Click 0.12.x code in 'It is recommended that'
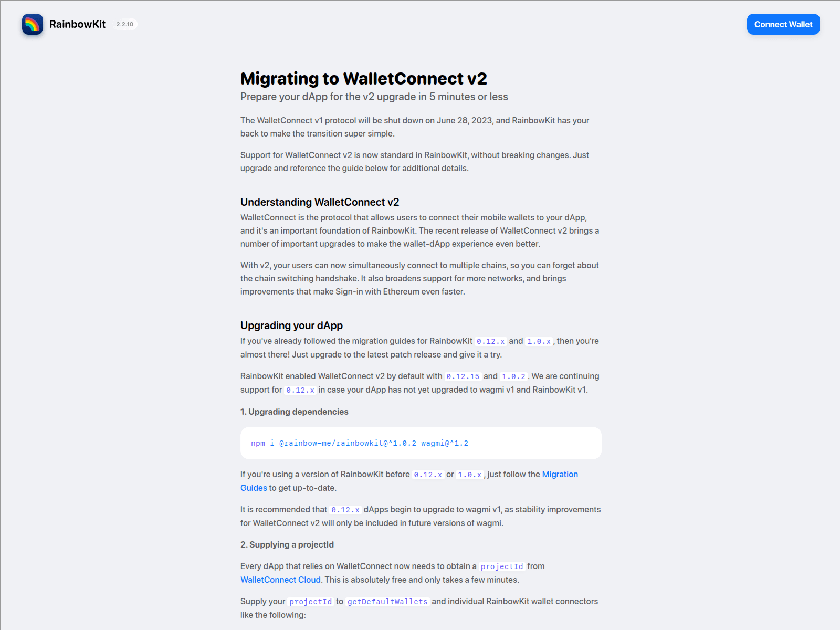This screenshot has height=630, width=840. (x=345, y=510)
